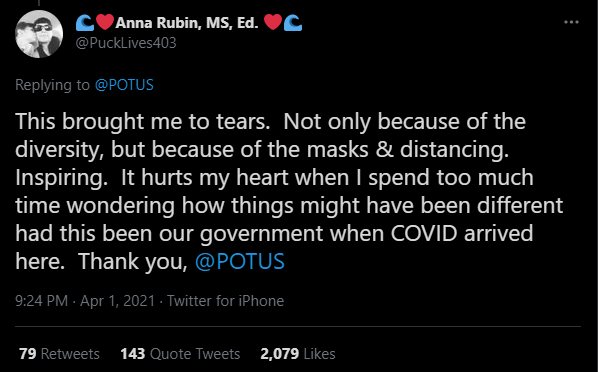Image resolution: width=598 pixels, height=372 pixels.
Task: Open the @PuckLives403 handle profile
Action: (x=126, y=43)
